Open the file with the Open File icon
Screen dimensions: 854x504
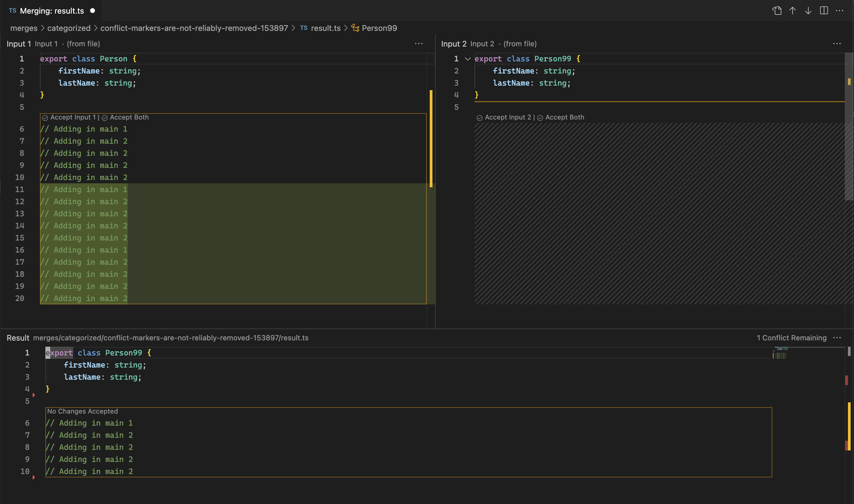tap(777, 11)
